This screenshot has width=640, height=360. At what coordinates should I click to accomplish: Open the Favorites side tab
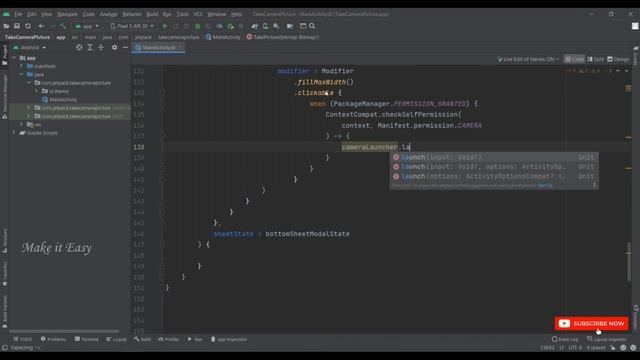4,273
